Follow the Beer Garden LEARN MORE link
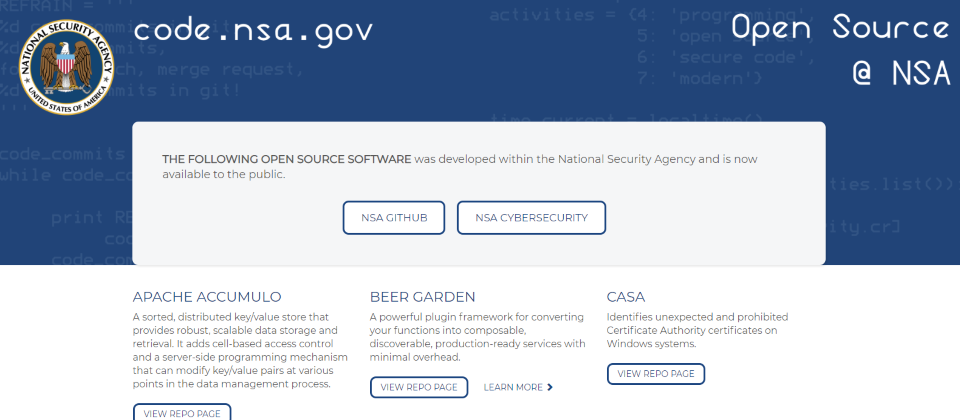The image size is (960, 420). [x=518, y=387]
